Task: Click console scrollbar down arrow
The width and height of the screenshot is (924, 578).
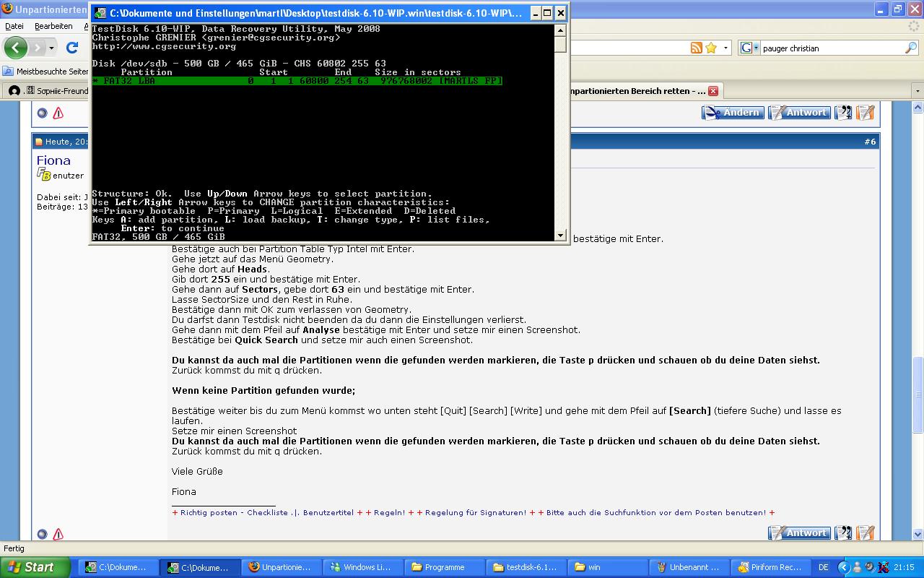Action: point(560,236)
